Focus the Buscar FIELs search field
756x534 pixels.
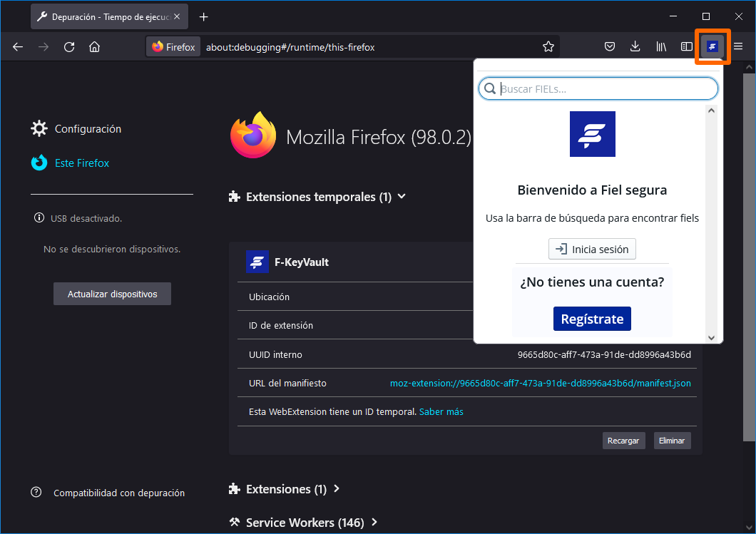point(598,88)
